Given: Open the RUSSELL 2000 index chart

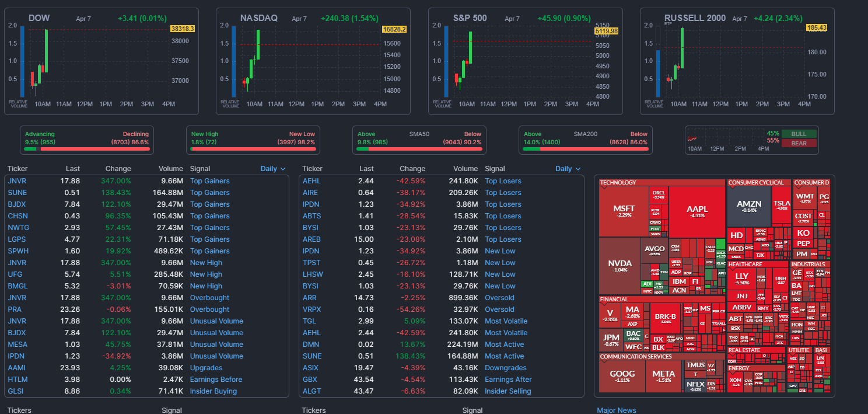Looking at the screenshot, I should click(737, 61).
